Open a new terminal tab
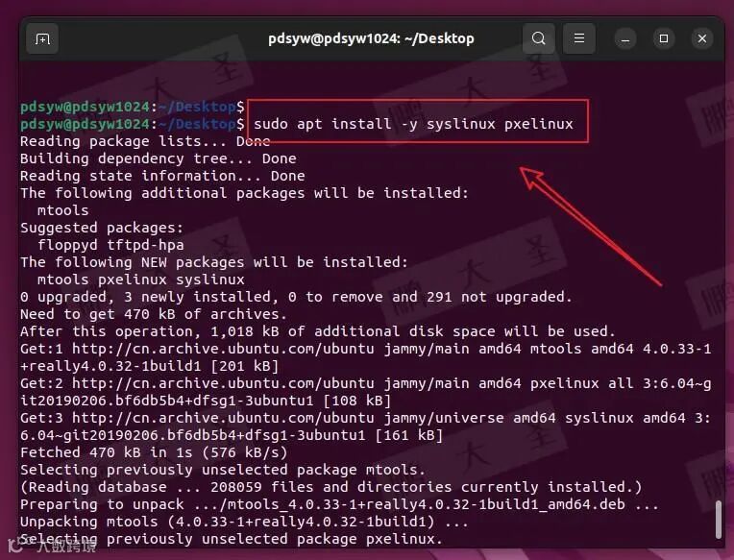 (42, 38)
